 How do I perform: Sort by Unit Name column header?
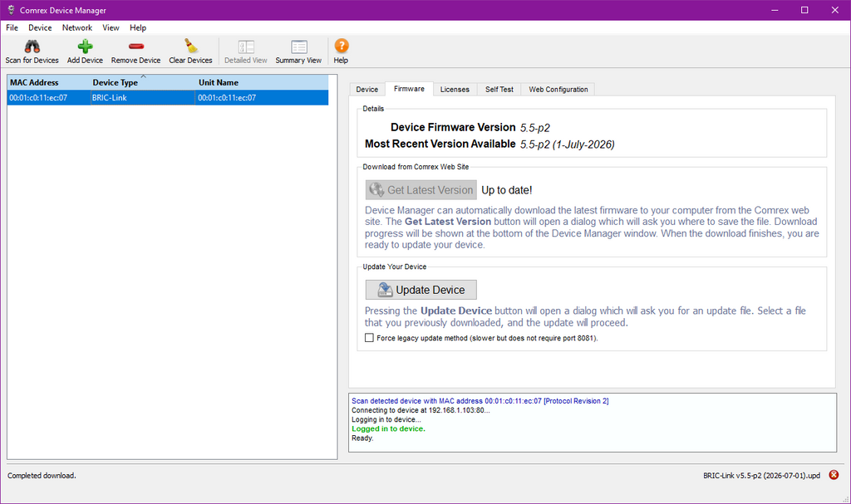point(262,82)
